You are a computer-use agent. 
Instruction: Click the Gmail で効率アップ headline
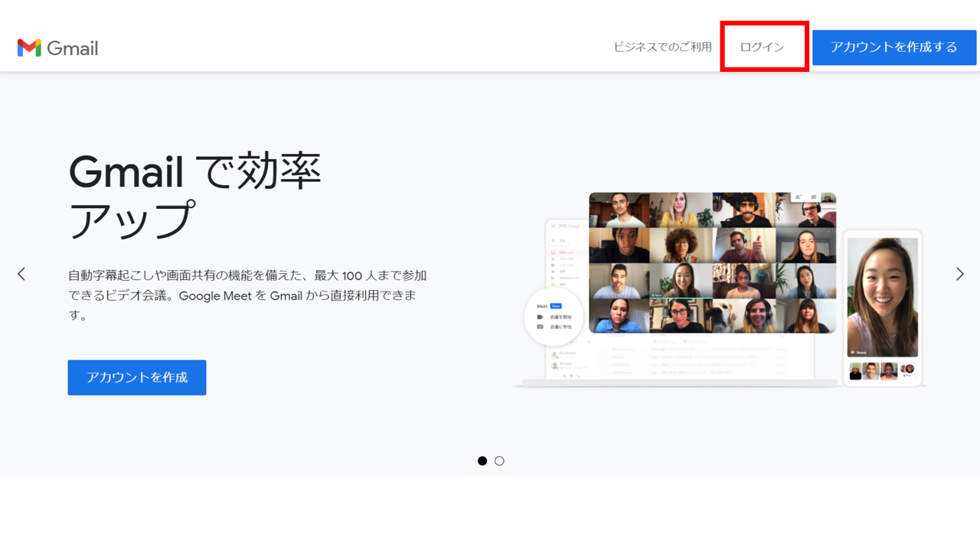tap(195, 195)
